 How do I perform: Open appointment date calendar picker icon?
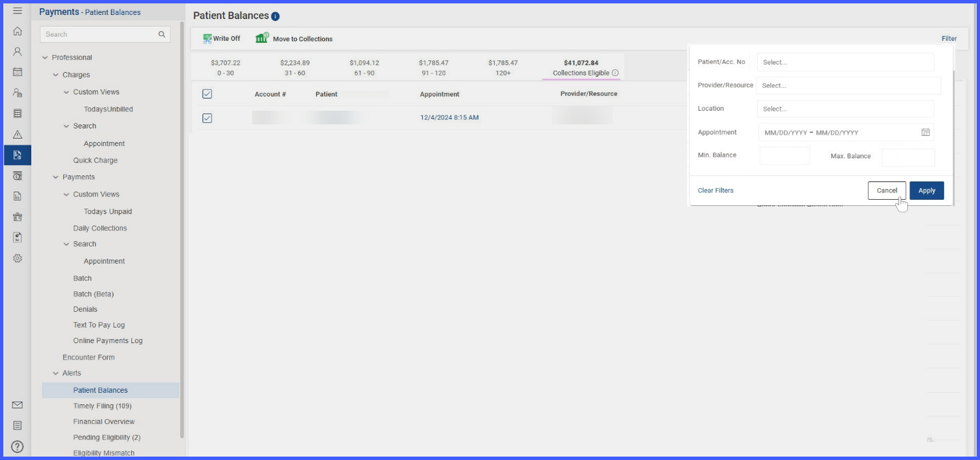pyautogui.click(x=926, y=132)
